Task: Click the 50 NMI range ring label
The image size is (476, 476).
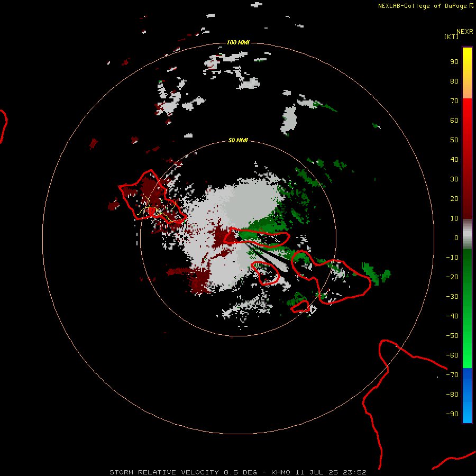Action: pyautogui.click(x=238, y=140)
